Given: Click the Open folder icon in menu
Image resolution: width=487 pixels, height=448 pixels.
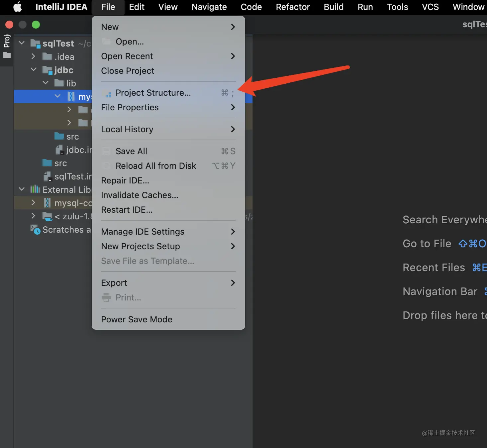Looking at the screenshot, I should tap(106, 42).
